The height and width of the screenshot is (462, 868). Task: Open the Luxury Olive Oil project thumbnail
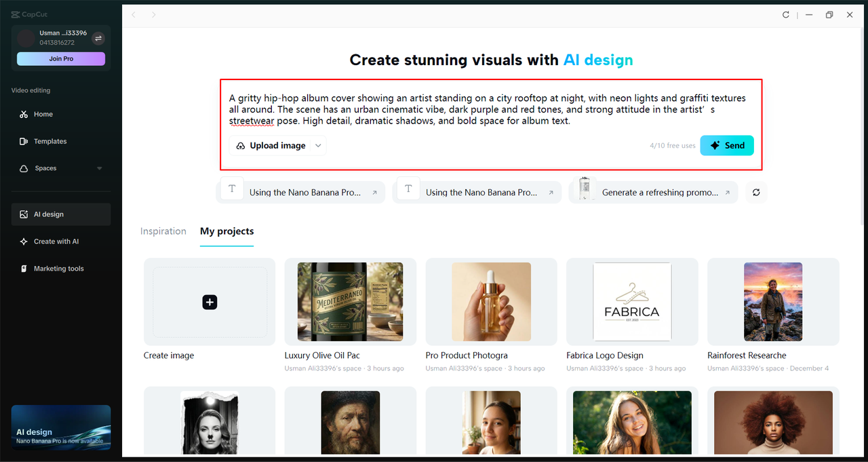350,301
